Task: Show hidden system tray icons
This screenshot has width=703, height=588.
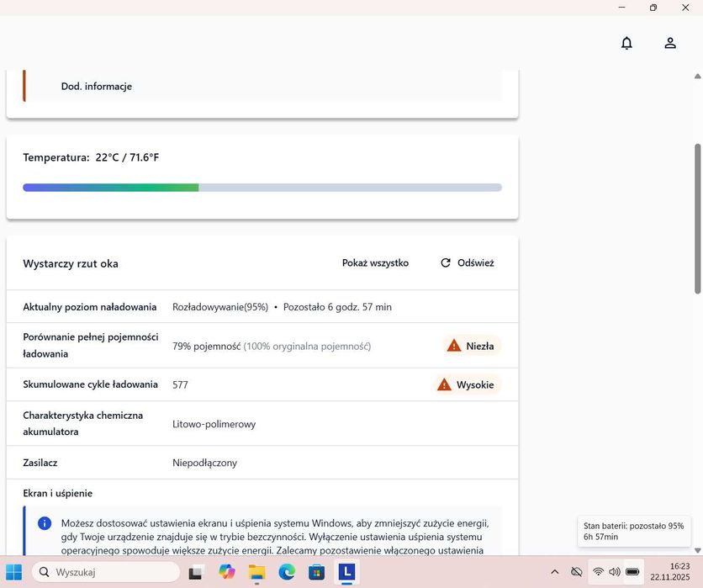Action: [x=555, y=572]
